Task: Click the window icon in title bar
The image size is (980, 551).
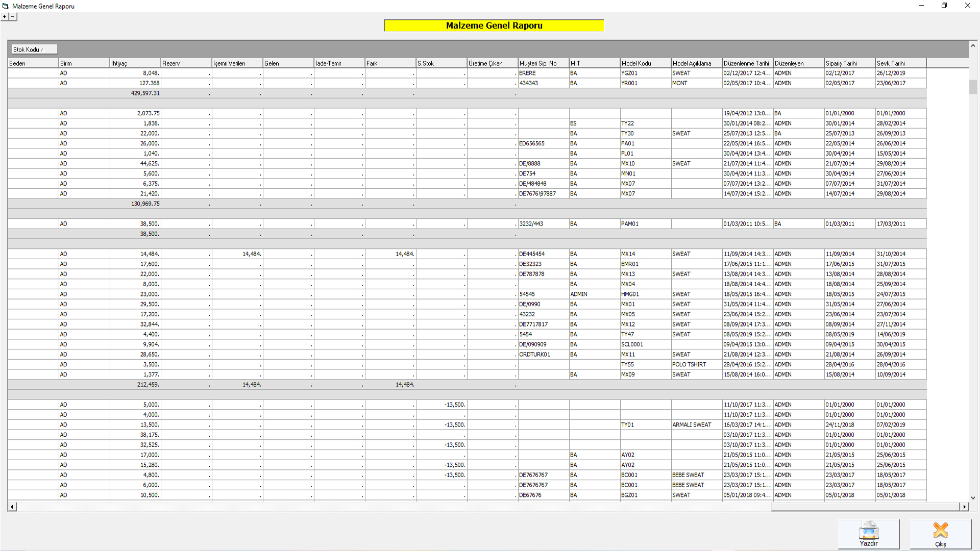Action: (x=6, y=6)
